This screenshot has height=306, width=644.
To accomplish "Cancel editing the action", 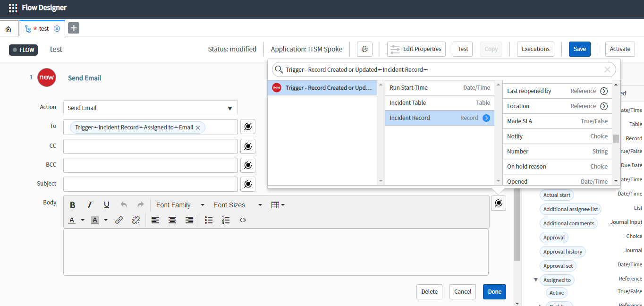I will [x=463, y=292].
